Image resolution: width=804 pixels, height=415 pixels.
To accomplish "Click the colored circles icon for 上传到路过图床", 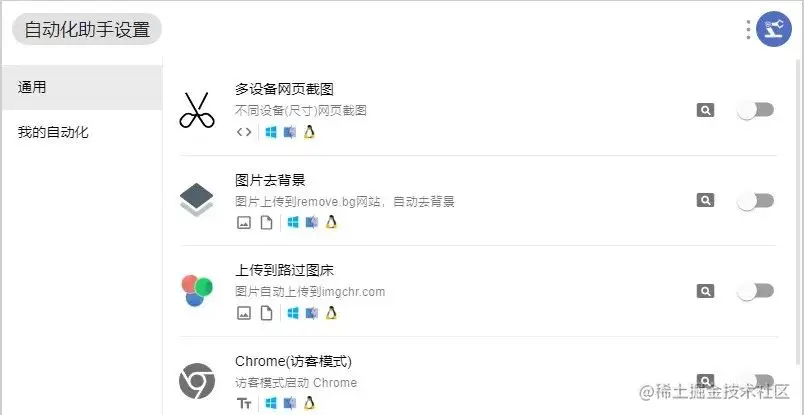I will (x=197, y=291).
